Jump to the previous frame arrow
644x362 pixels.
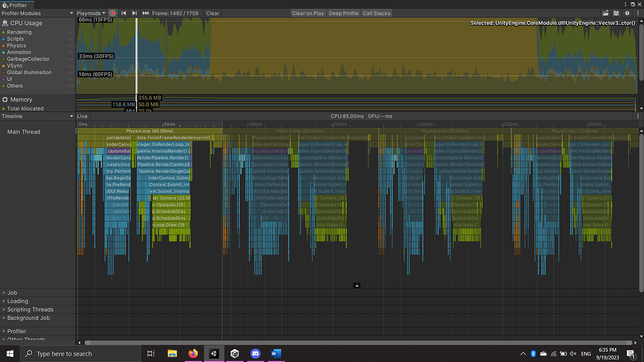tap(125, 13)
